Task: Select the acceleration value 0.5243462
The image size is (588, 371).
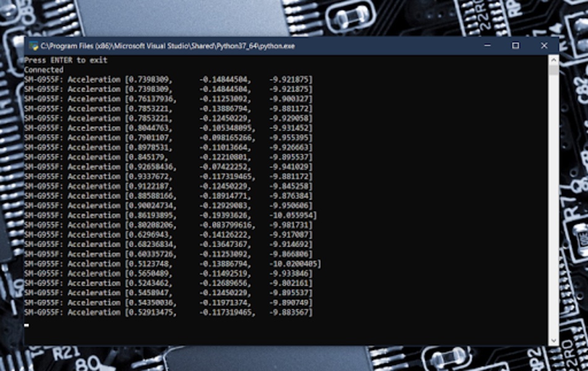Action: 149,283
